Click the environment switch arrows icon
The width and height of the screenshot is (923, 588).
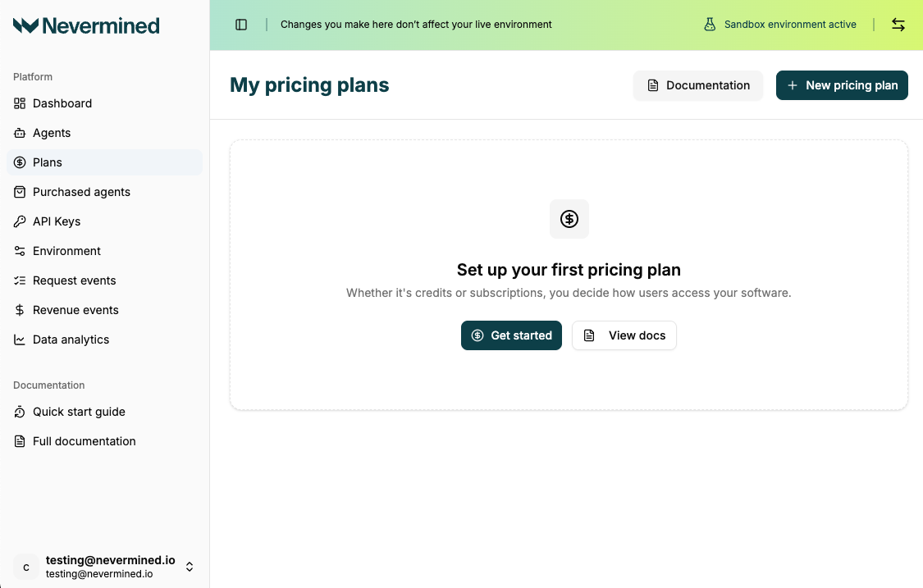(898, 25)
